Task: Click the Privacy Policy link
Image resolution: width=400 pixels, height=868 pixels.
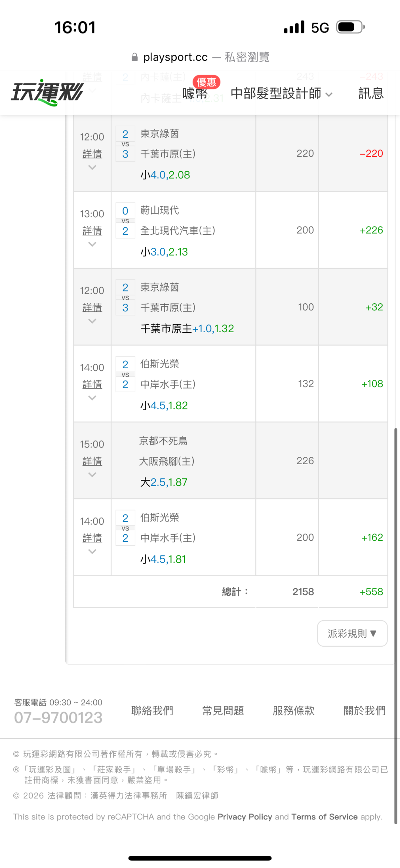Action: (x=245, y=817)
